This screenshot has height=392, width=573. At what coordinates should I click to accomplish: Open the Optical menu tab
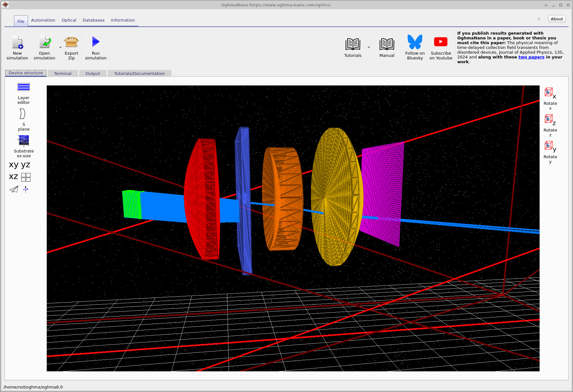point(69,20)
